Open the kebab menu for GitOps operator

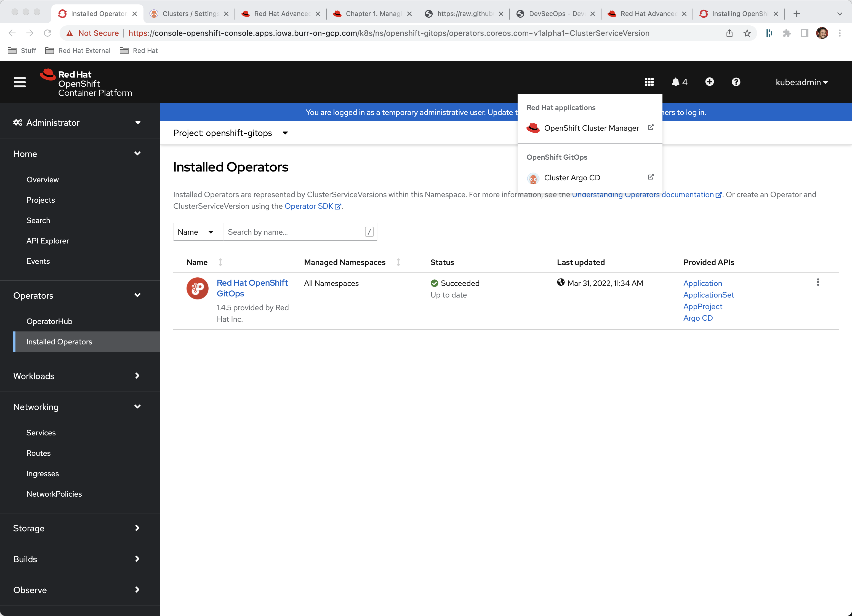pos(818,282)
